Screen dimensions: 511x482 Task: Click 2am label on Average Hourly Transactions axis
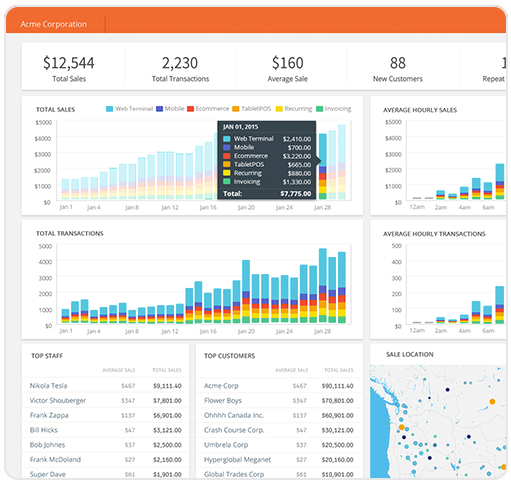441,331
